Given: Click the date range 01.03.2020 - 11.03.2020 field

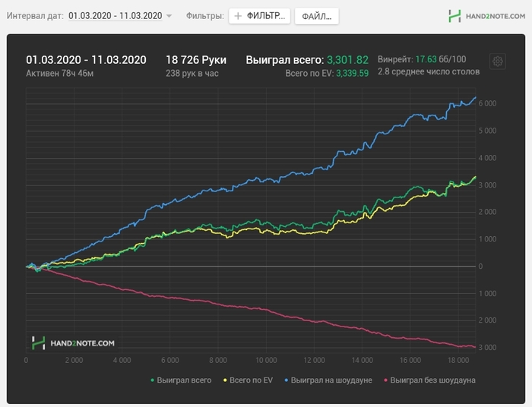Looking at the screenshot, I should tap(115, 16).
